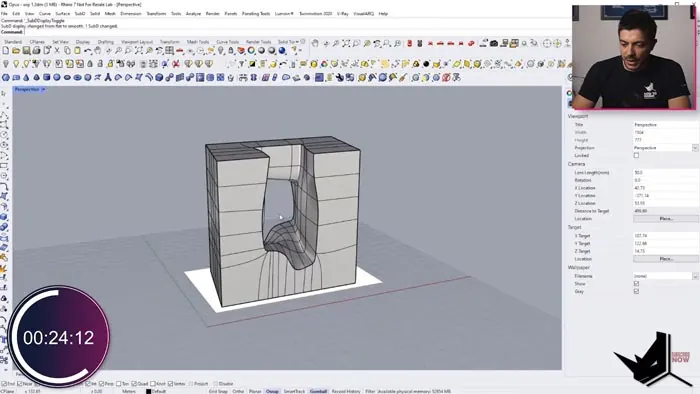Click the Lock objects padlock icon
700x394 pixels.
point(231,50)
